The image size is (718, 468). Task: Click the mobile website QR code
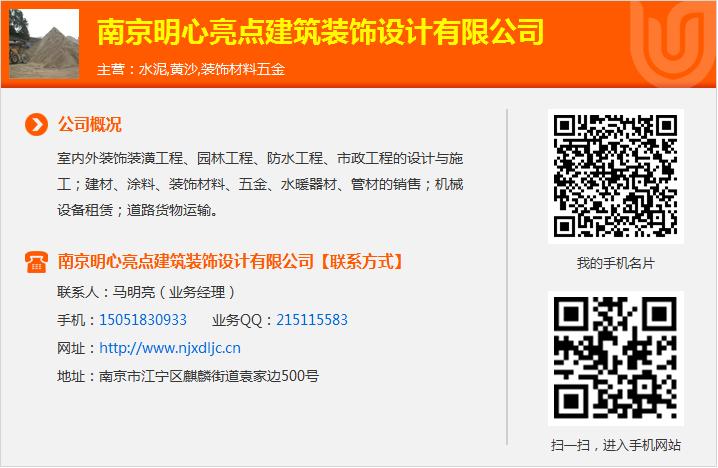click(616, 358)
